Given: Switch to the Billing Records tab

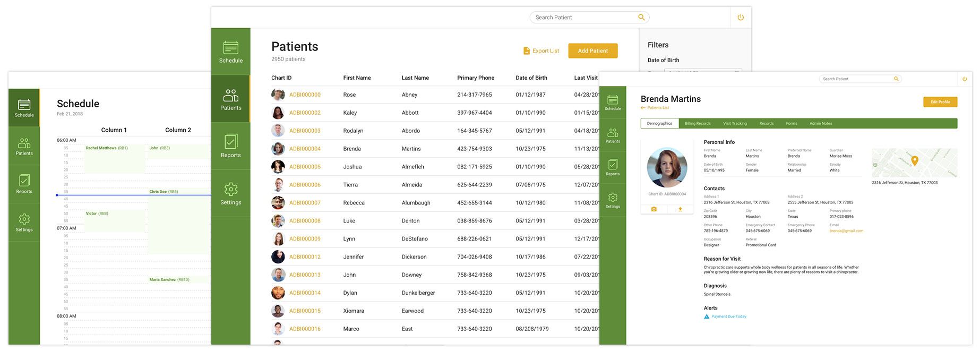Looking at the screenshot, I should click(x=697, y=124).
